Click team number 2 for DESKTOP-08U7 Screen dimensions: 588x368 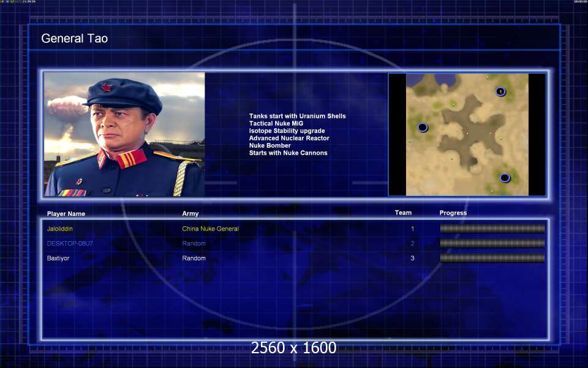412,243
